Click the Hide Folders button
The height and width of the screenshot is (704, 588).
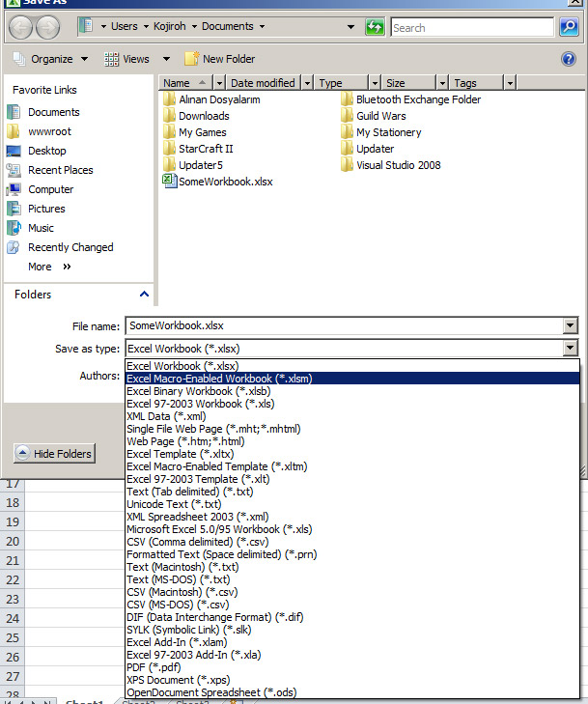(54, 454)
